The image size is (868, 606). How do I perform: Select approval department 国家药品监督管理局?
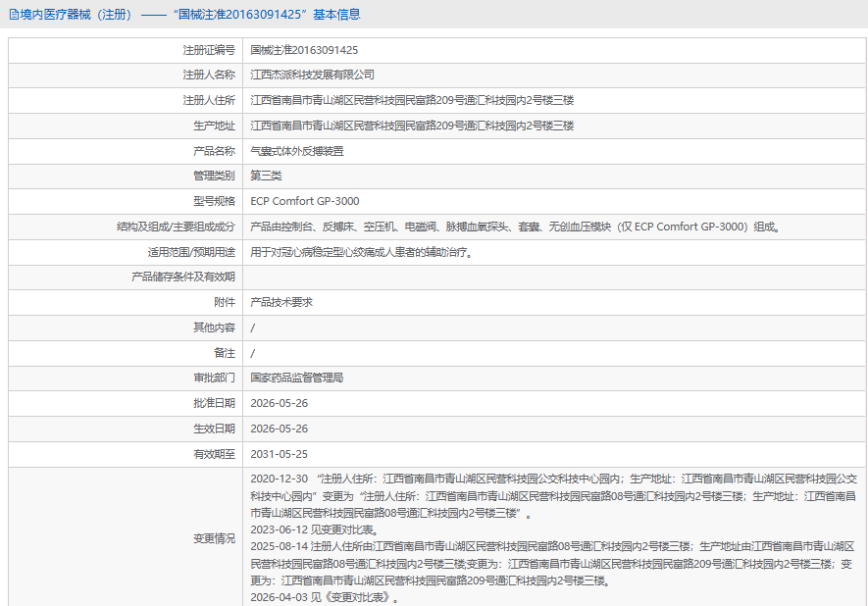coord(297,378)
